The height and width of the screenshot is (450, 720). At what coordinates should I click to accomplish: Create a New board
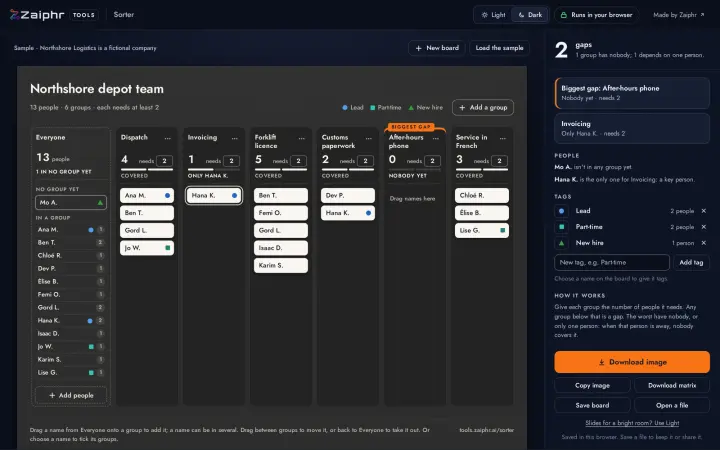[437, 48]
